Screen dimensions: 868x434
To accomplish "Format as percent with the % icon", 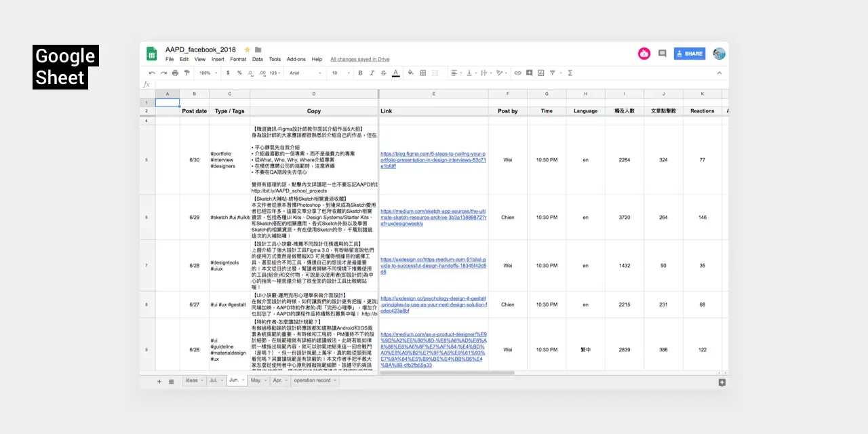I will pyautogui.click(x=239, y=73).
